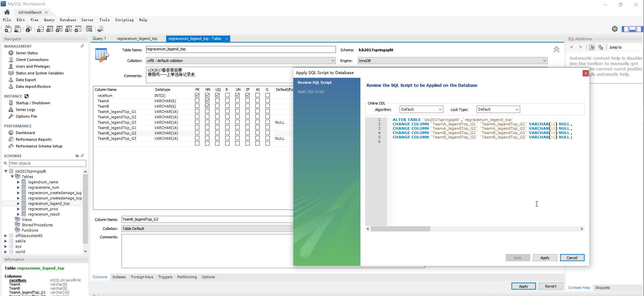Toggle automatic context help icon
This screenshot has width=644, height=296.
point(592,47)
